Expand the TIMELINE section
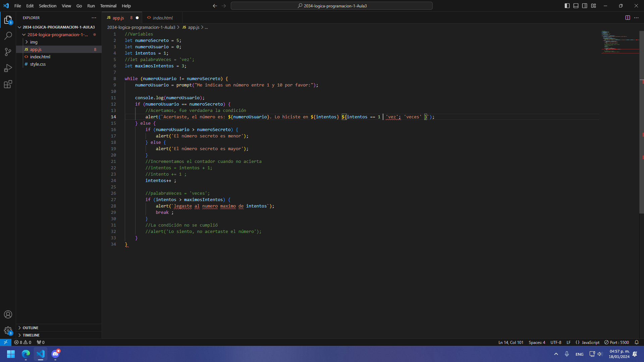The width and height of the screenshot is (644, 362). point(59,335)
